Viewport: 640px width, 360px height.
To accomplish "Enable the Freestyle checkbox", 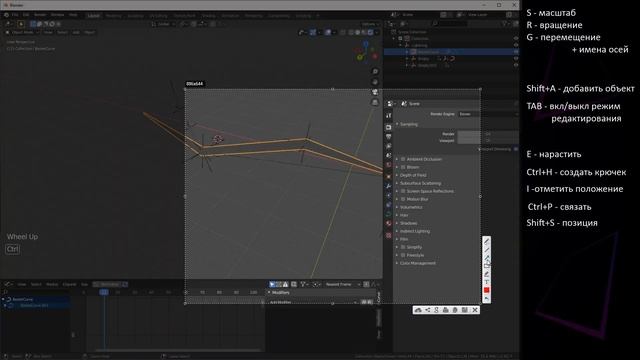I will pyautogui.click(x=403, y=255).
